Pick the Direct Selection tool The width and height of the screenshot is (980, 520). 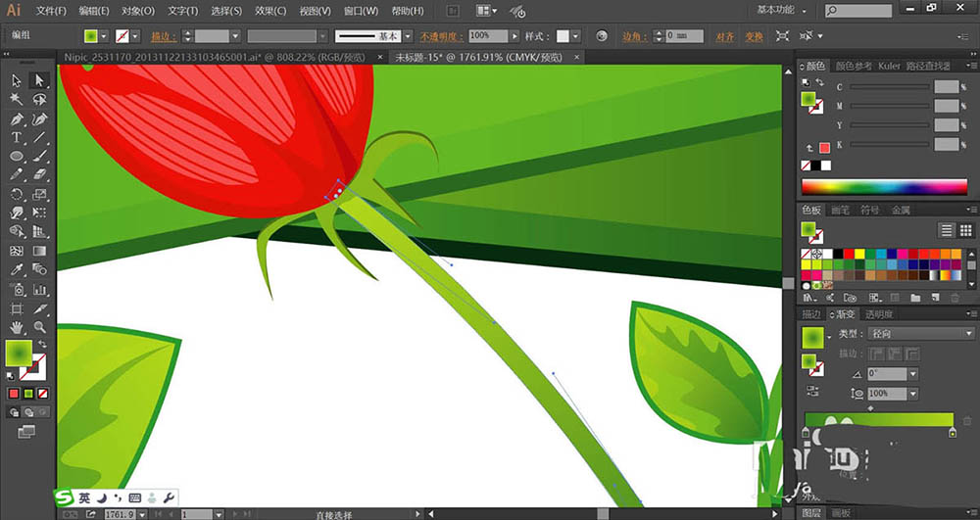[x=40, y=80]
